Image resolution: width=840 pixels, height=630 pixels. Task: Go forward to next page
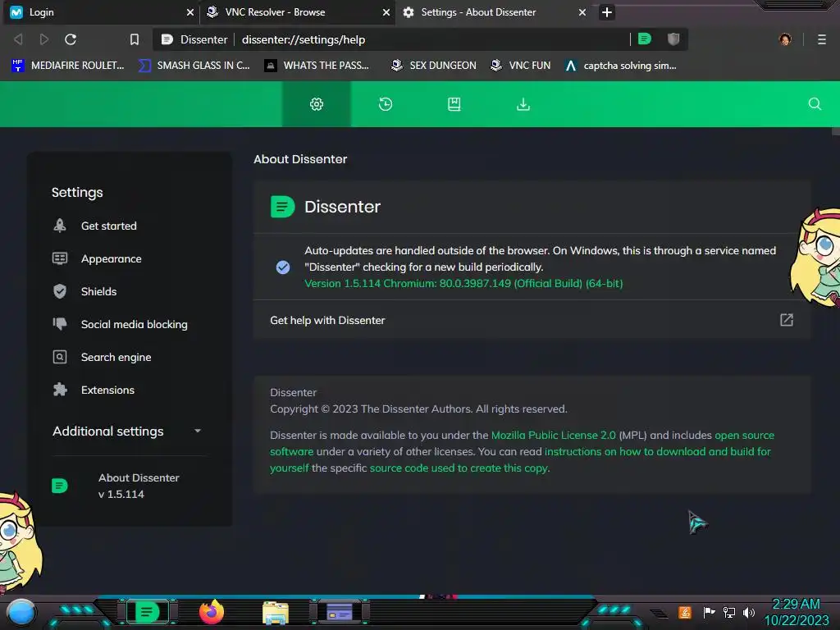[44, 39]
